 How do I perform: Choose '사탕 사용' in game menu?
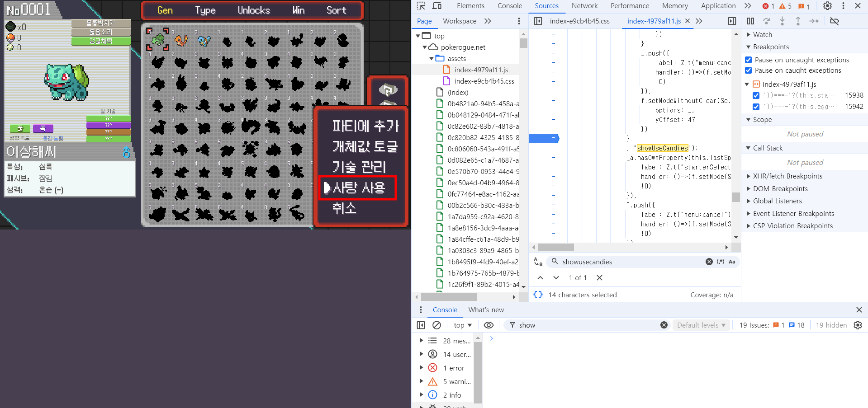(x=359, y=188)
